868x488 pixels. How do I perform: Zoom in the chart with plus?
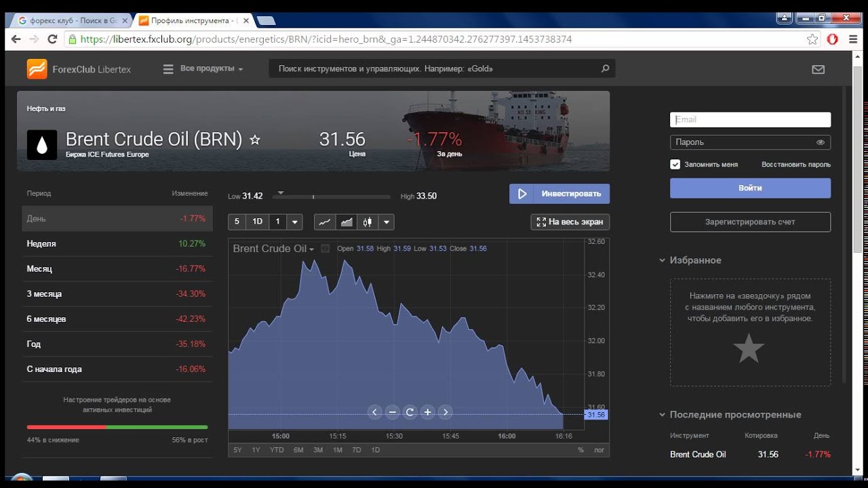tap(427, 412)
